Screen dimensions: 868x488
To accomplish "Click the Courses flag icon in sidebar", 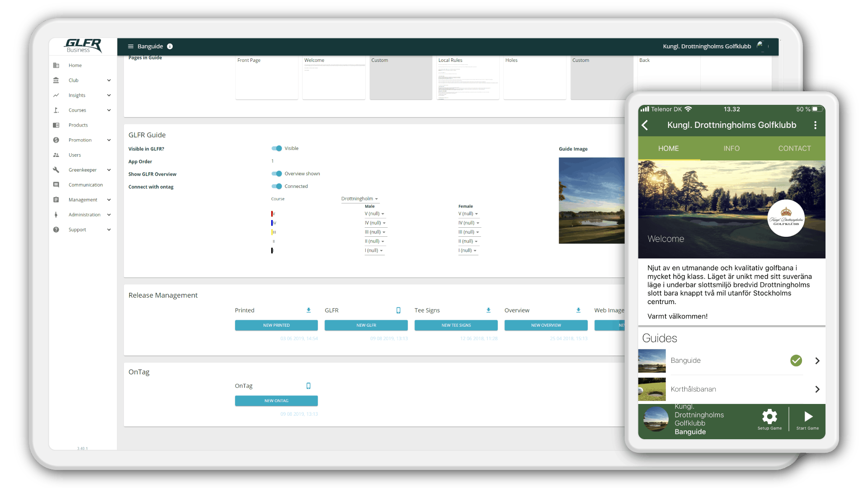I will [56, 110].
